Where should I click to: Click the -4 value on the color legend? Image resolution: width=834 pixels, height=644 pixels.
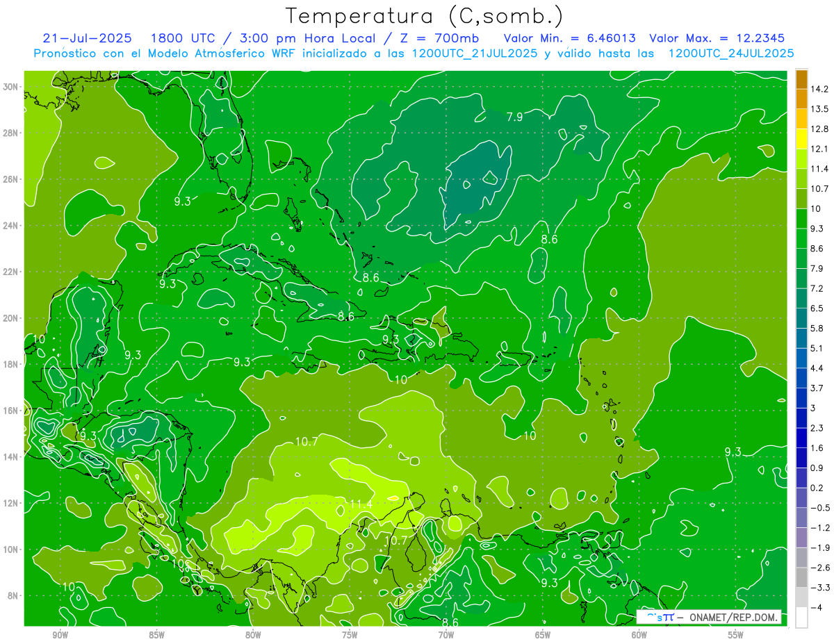tap(816, 607)
